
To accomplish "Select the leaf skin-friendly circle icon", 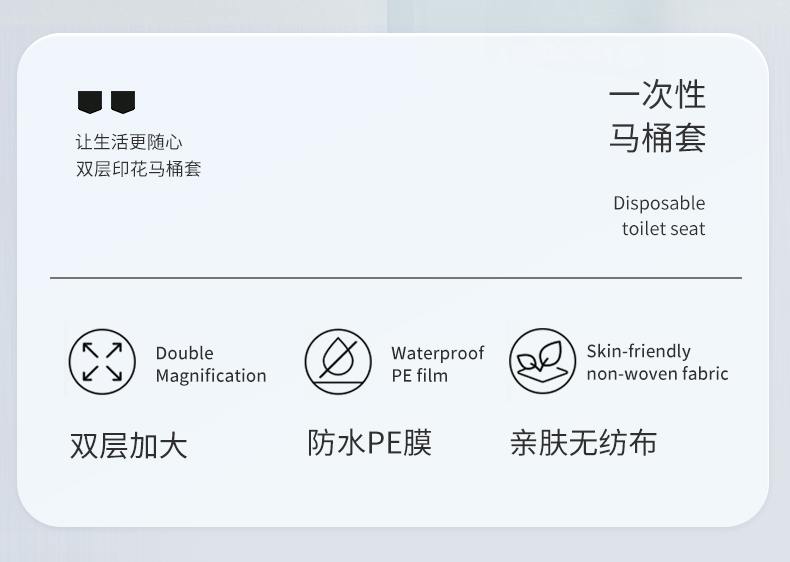I will pos(542,361).
